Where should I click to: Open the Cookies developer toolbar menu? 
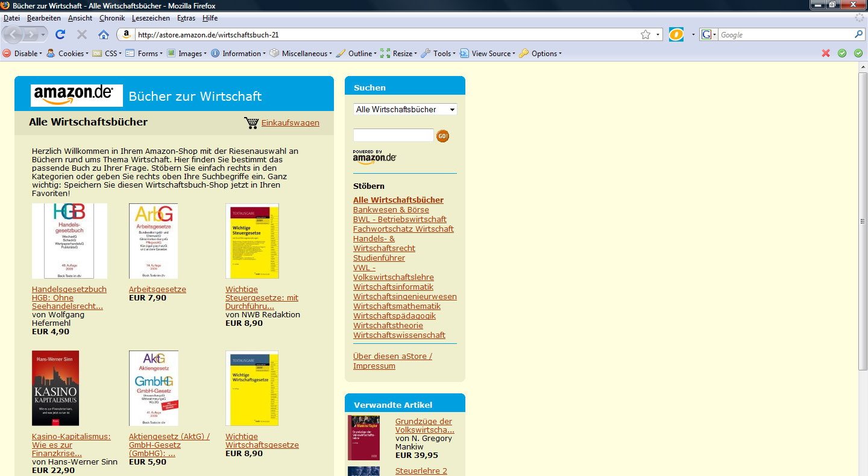click(68, 53)
